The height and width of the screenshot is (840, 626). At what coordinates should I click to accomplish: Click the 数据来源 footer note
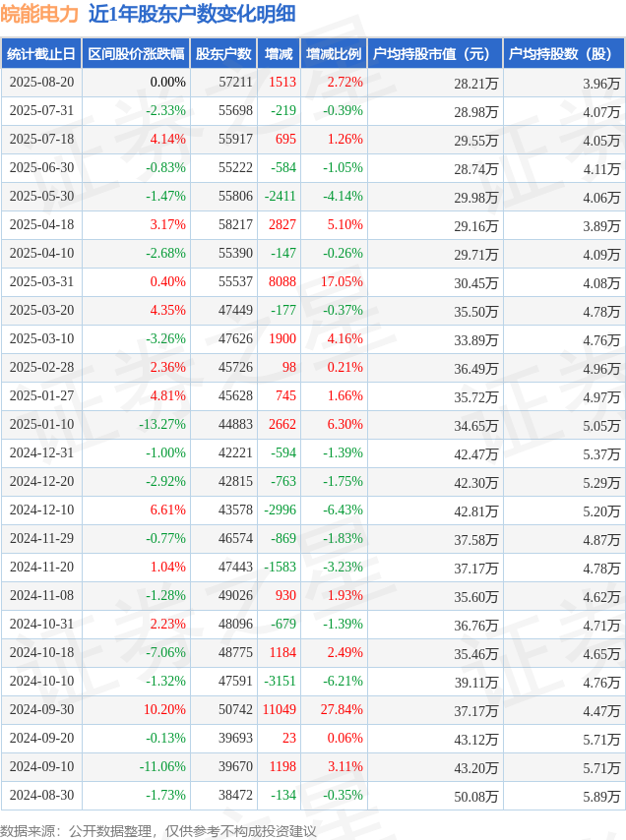point(158,831)
